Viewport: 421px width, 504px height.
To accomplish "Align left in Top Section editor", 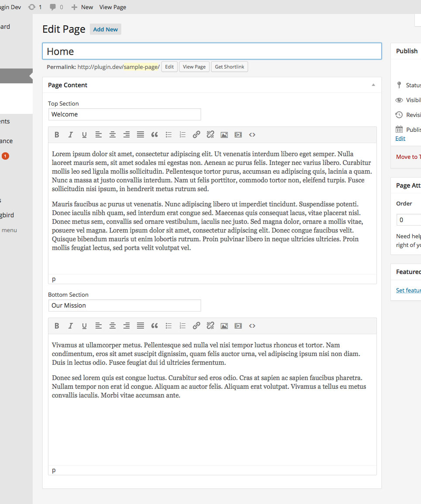I will [98, 135].
